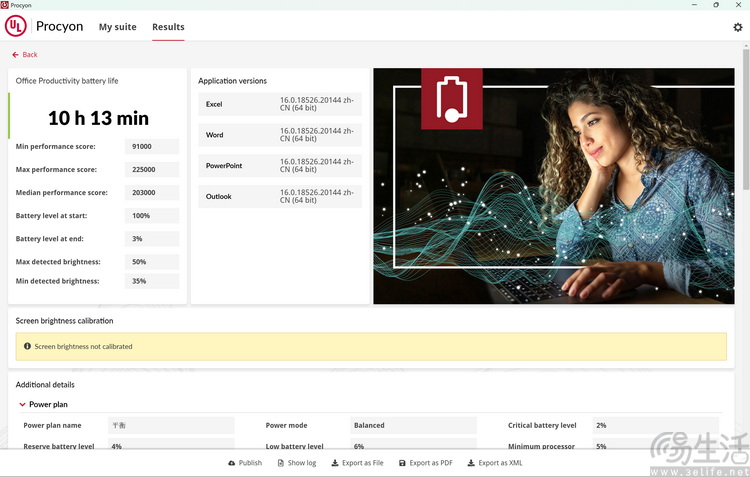Go back via the Back link
This screenshot has width=750, height=477.
(30, 55)
